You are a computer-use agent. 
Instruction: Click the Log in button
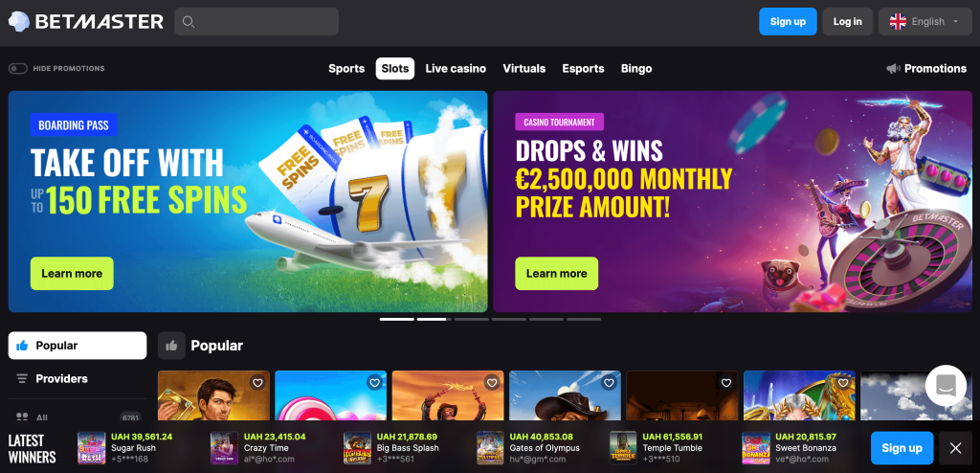848,22
